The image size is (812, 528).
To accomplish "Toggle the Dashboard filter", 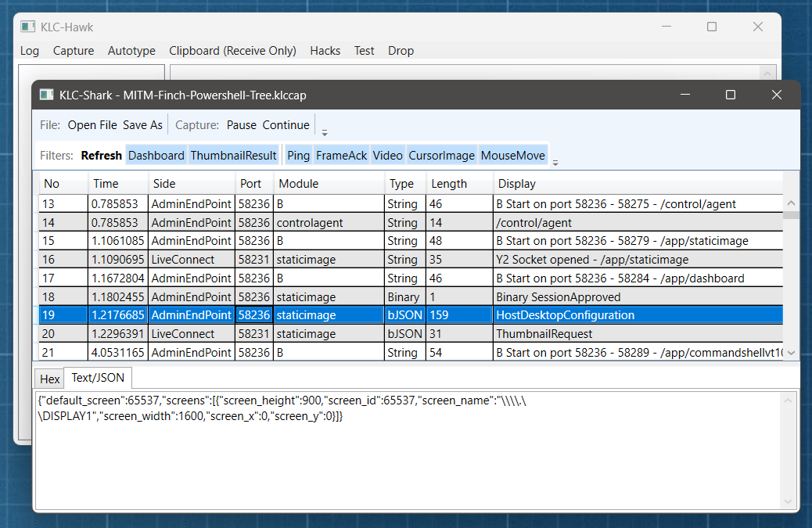I will tap(156, 156).
